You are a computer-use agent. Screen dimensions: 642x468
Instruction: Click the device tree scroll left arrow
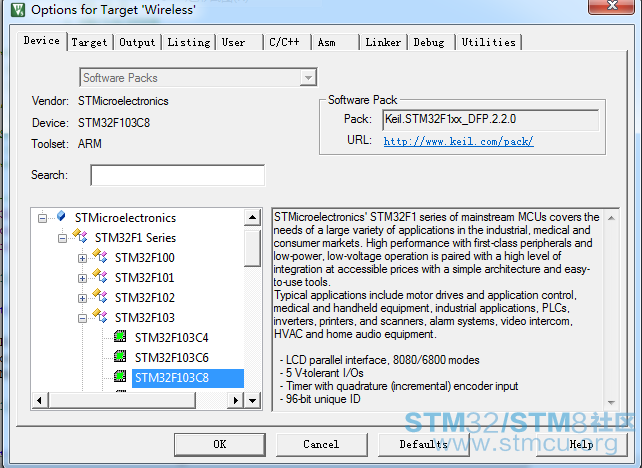click(39, 400)
